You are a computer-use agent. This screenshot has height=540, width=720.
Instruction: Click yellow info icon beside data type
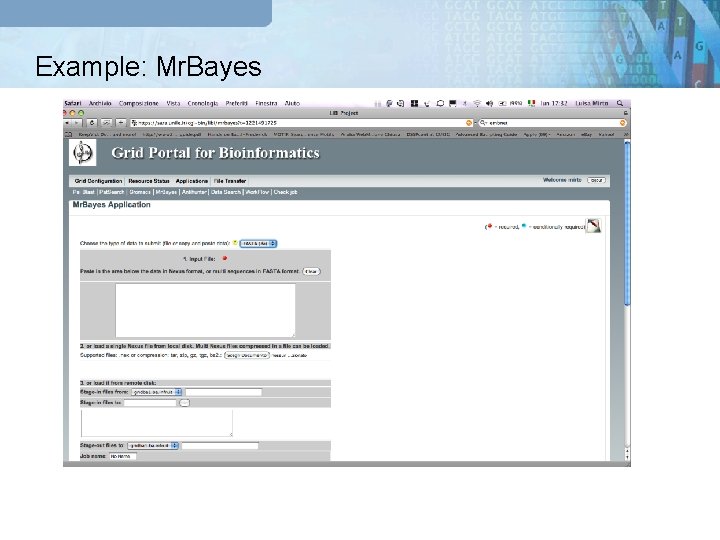[235, 242]
